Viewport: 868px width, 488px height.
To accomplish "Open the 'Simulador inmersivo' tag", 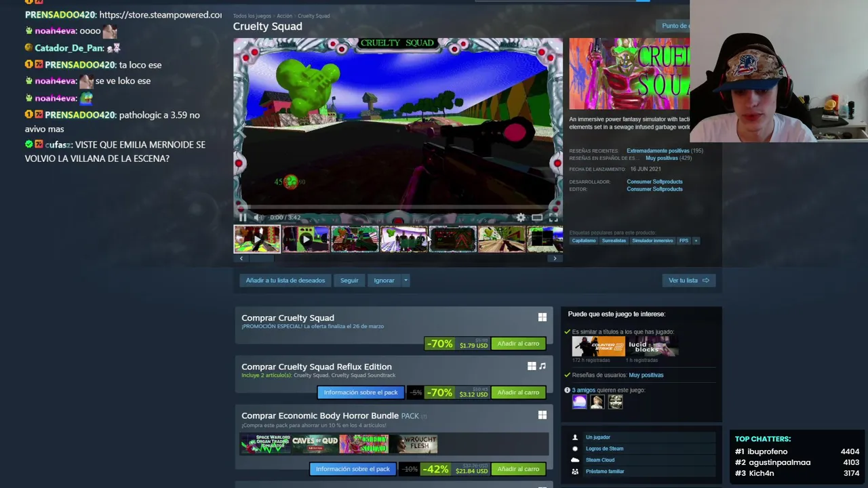I will (652, 241).
